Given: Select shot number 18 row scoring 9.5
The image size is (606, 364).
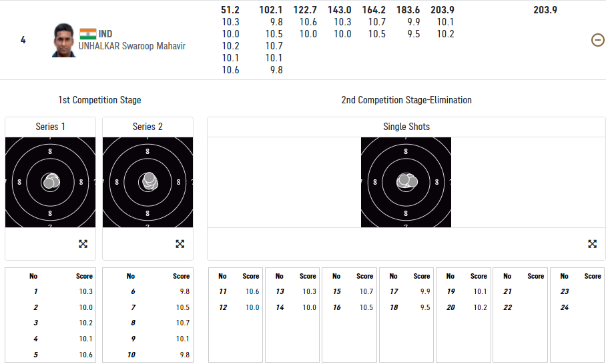Looking at the screenshot, I should pyautogui.click(x=406, y=307).
